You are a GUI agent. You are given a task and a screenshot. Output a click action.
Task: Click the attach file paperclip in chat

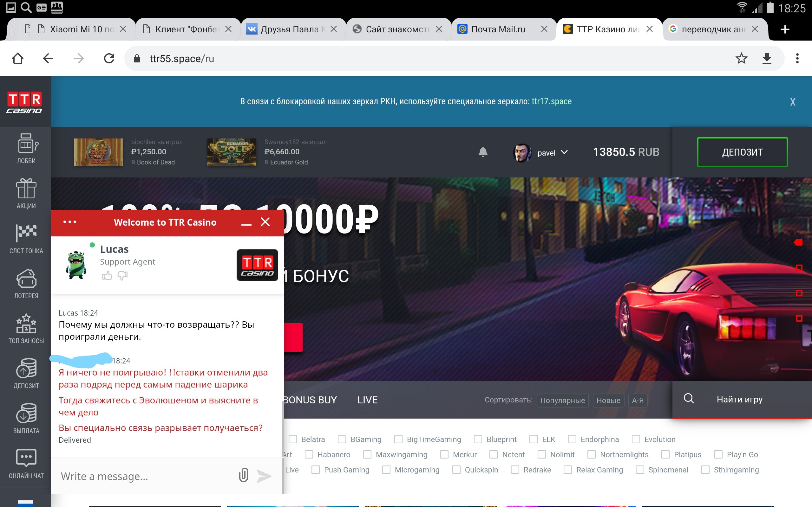click(x=244, y=475)
